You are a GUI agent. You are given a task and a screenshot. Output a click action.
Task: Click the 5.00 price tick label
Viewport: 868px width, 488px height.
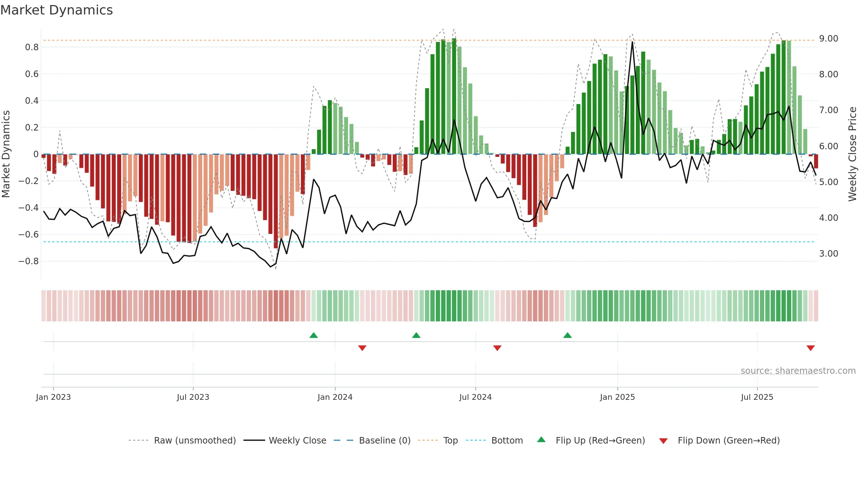[x=829, y=182]
